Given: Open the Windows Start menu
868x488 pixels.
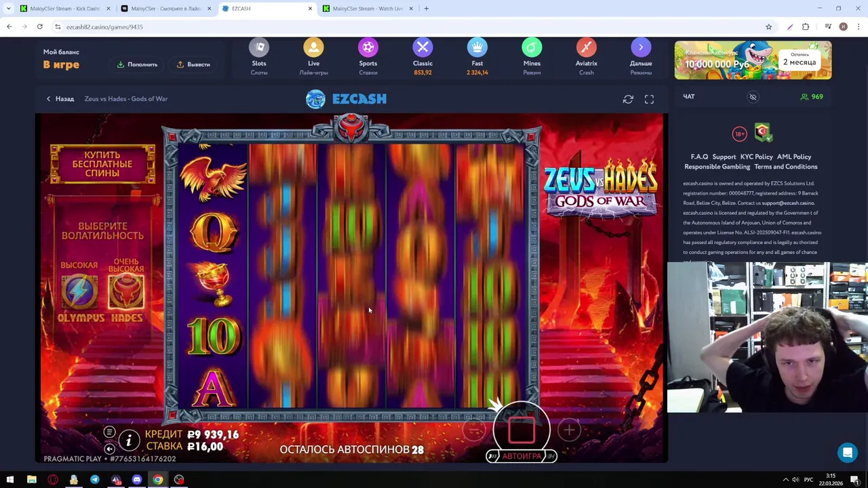Looking at the screenshot, I should (x=10, y=480).
